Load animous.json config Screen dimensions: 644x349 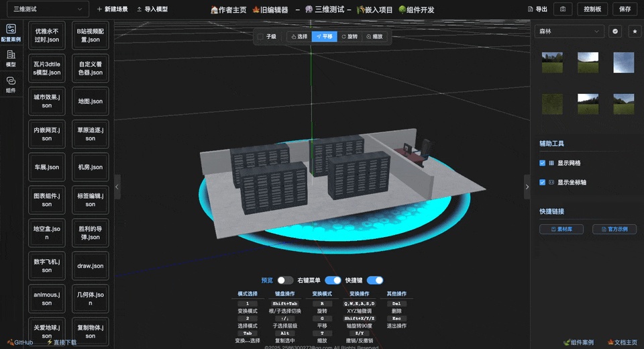click(47, 299)
